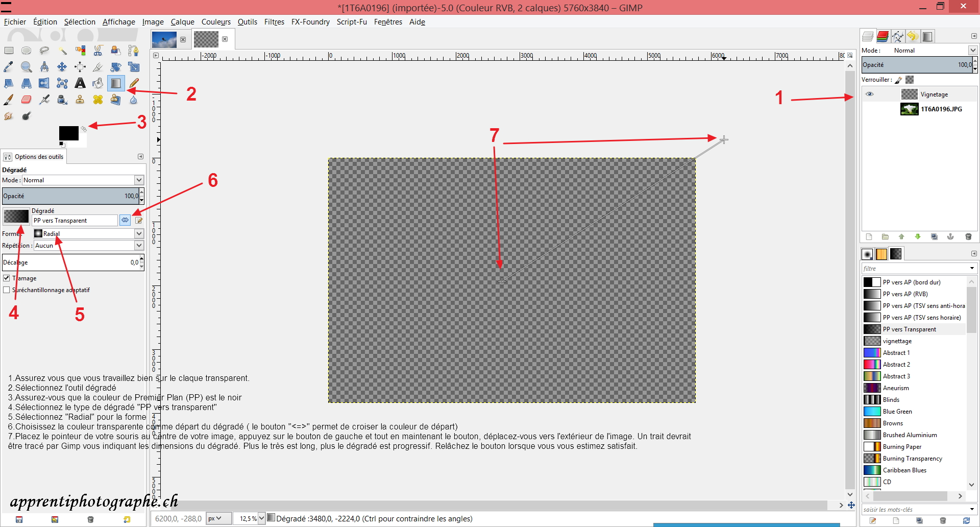The image size is (980, 527).
Task: Switch to the Undo History tab
Action: coord(913,36)
